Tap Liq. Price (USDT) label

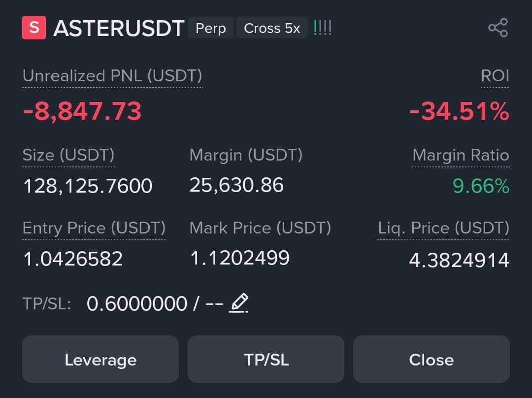point(443,228)
